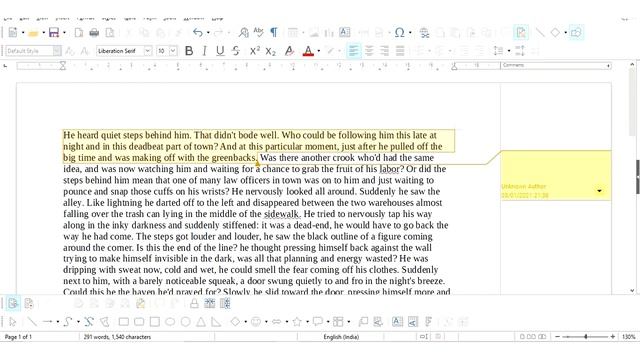Image resolution: width=640 pixels, height=360 pixels.
Task: Click in the font size field
Action: (162, 51)
